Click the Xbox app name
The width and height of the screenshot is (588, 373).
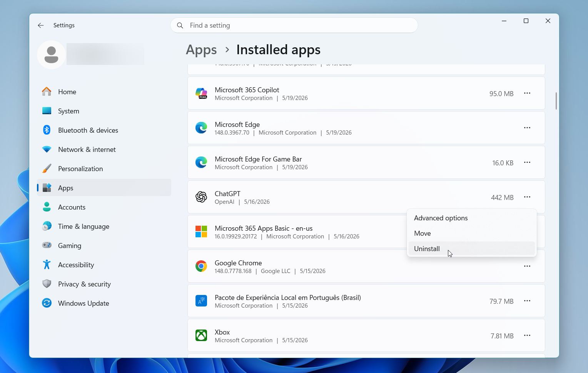click(222, 332)
